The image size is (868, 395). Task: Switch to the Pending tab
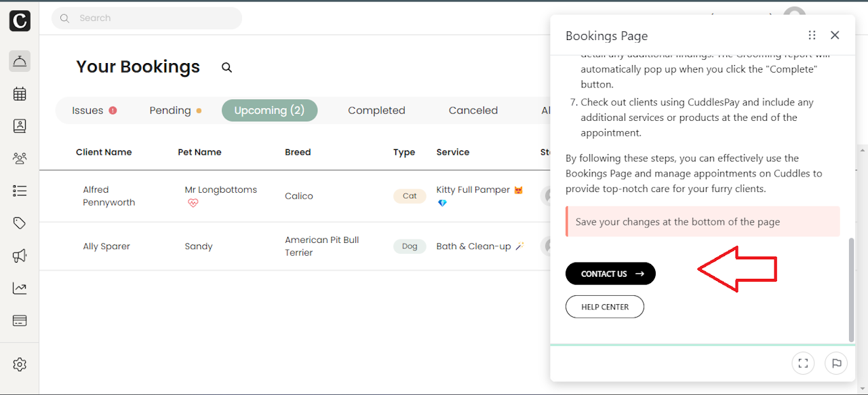[x=175, y=111]
